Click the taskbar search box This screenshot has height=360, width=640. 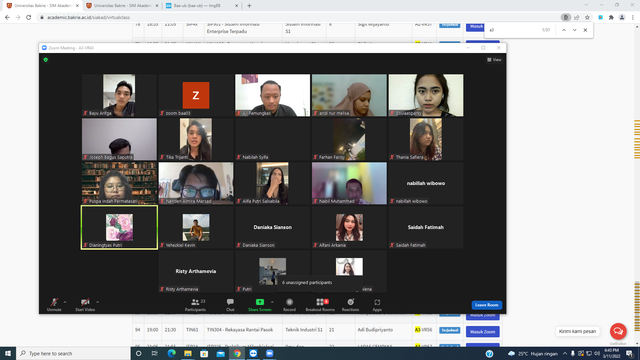[x=73, y=353]
